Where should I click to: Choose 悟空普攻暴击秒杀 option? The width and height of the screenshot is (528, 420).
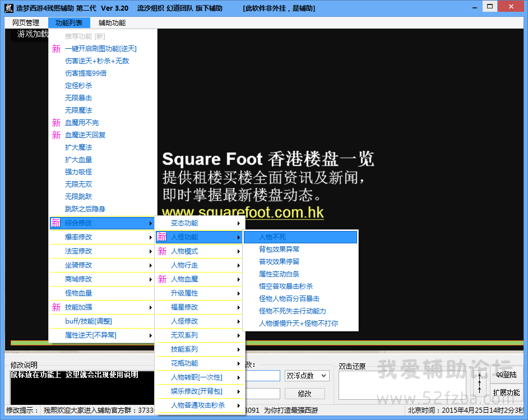pyautogui.click(x=300, y=287)
